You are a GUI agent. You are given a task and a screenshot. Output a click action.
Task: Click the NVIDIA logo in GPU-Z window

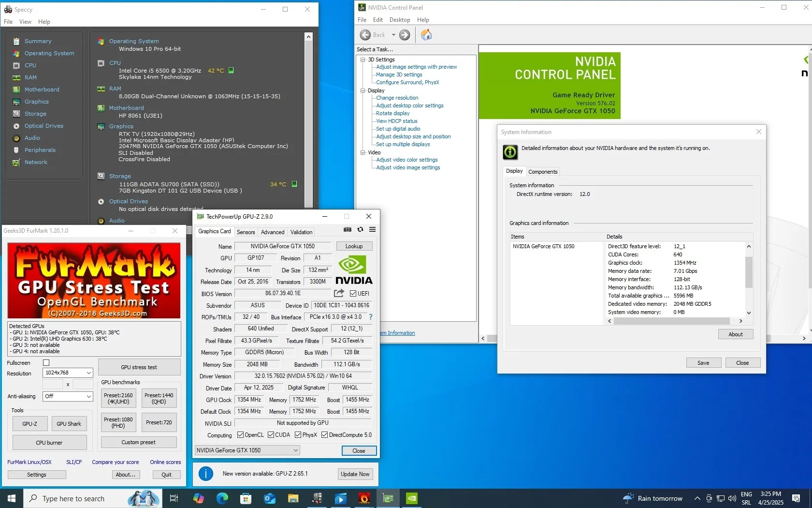point(354,270)
